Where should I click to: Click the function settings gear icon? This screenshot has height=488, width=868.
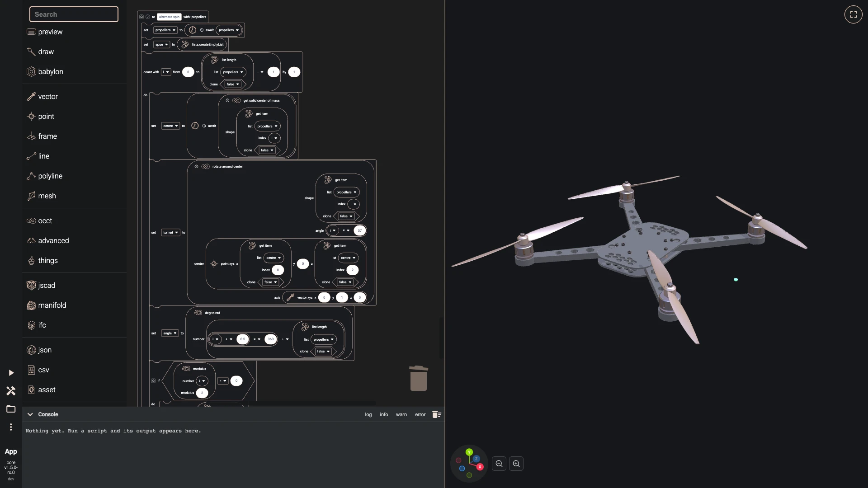[142, 17]
